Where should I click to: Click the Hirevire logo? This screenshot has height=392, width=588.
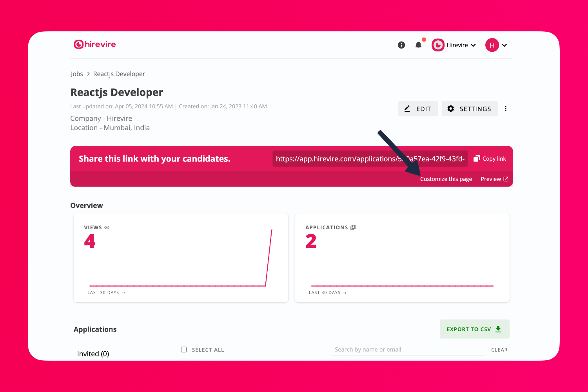click(x=95, y=44)
